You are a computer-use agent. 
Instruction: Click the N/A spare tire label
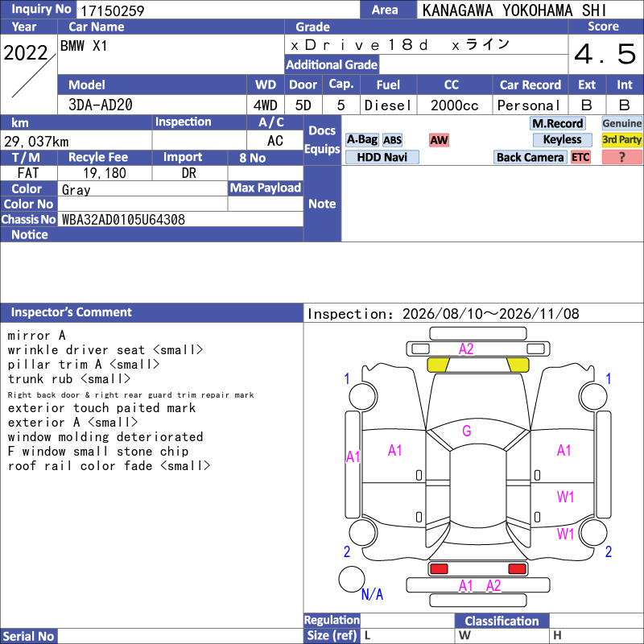click(372, 594)
